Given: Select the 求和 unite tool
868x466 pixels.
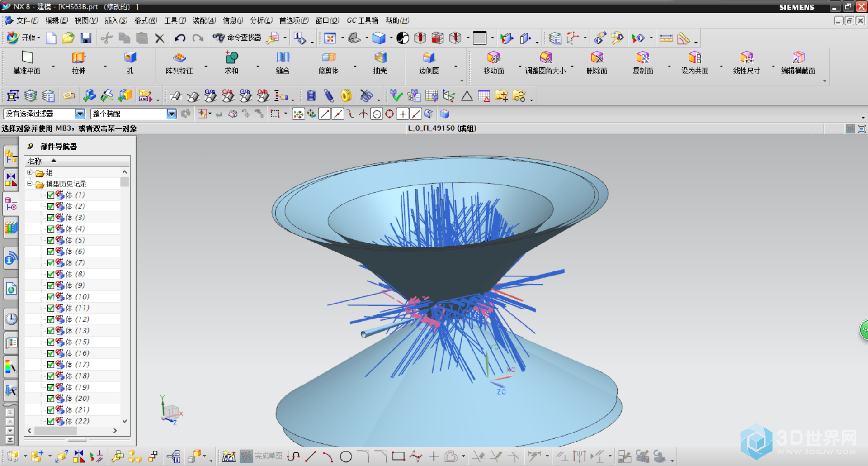Looking at the screenshot, I should click(x=231, y=63).
